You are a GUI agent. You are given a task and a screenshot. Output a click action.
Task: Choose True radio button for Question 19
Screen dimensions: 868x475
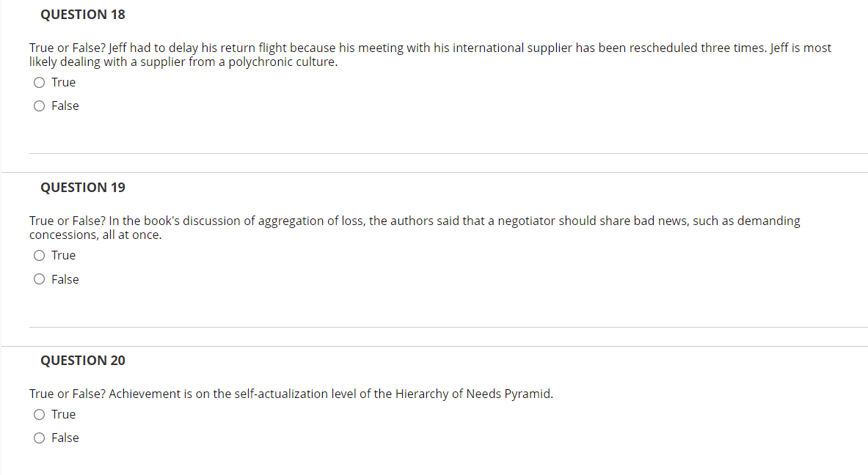tap(39, 255)
